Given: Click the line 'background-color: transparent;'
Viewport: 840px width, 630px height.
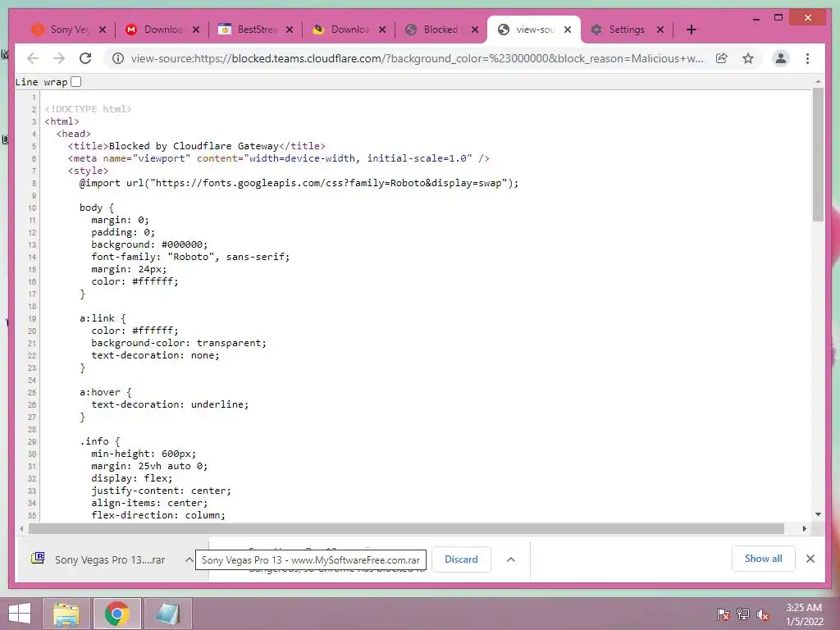Looking at the screenshot, I should 178,343.
